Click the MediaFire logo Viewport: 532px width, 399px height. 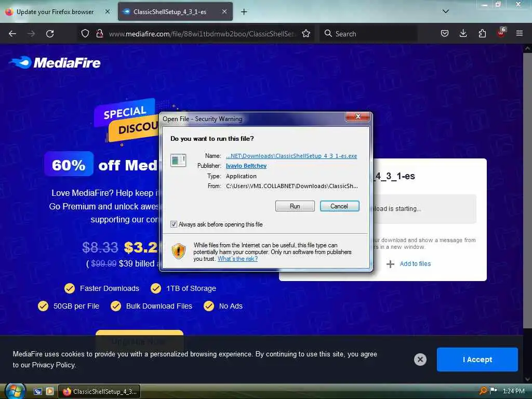pos(55,62)
